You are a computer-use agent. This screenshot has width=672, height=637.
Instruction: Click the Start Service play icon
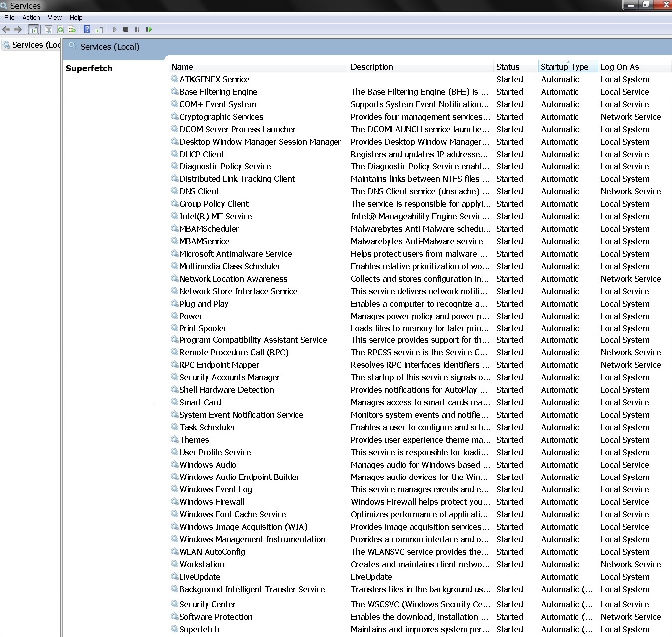pyautogui.click(x=115, y=29)
